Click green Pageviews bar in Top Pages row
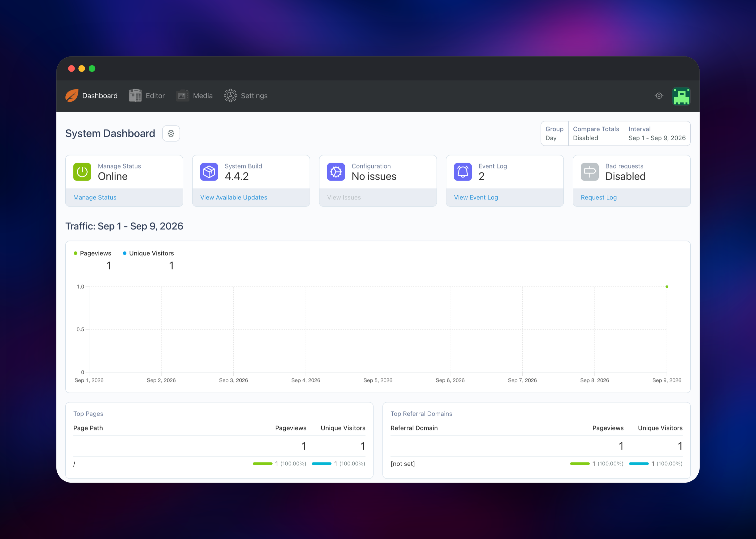The image size is (756, 539). pos(263,464)
